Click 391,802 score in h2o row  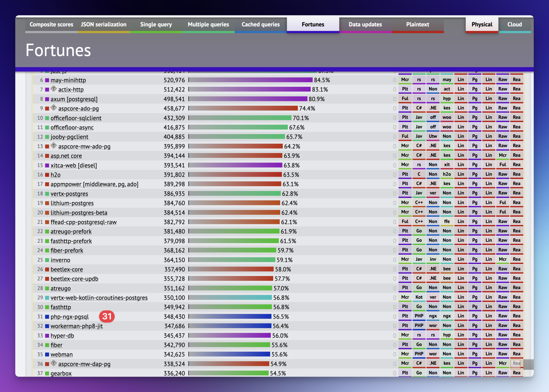coord(174,175)
